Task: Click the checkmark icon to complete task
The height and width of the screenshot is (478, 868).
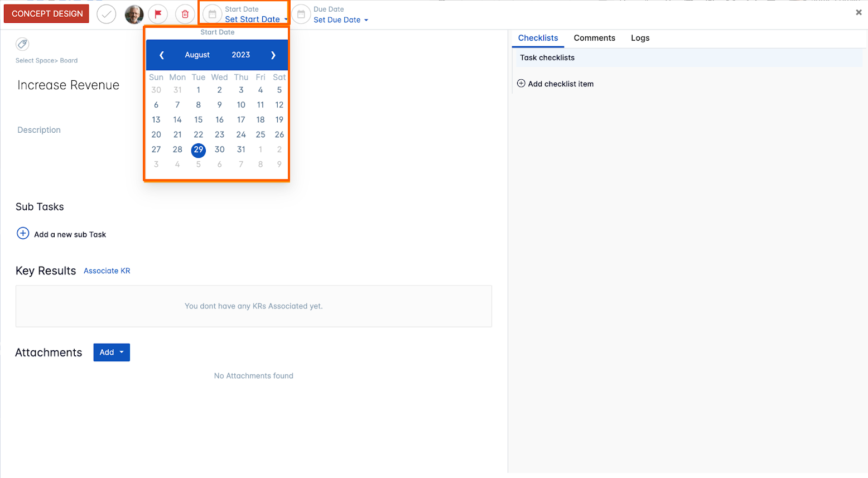Action: 106,14
